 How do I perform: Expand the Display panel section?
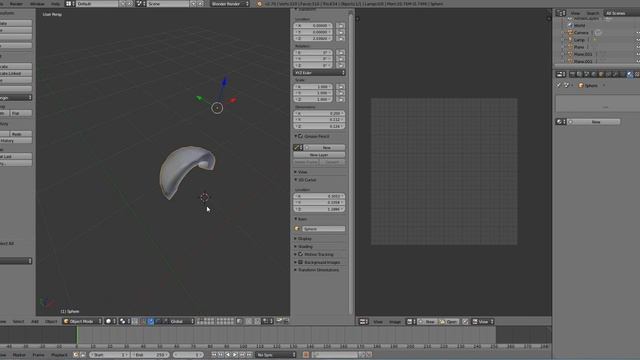pos(304,238)
